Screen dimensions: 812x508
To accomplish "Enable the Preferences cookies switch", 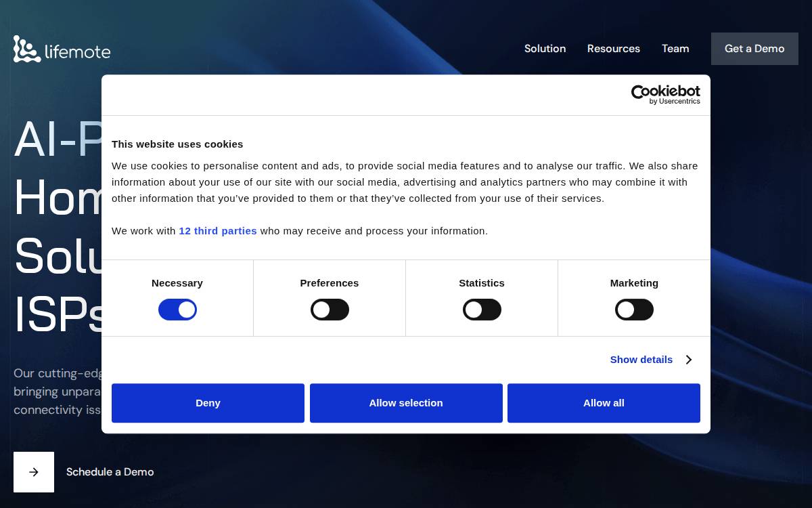I will tap(330, 310).
